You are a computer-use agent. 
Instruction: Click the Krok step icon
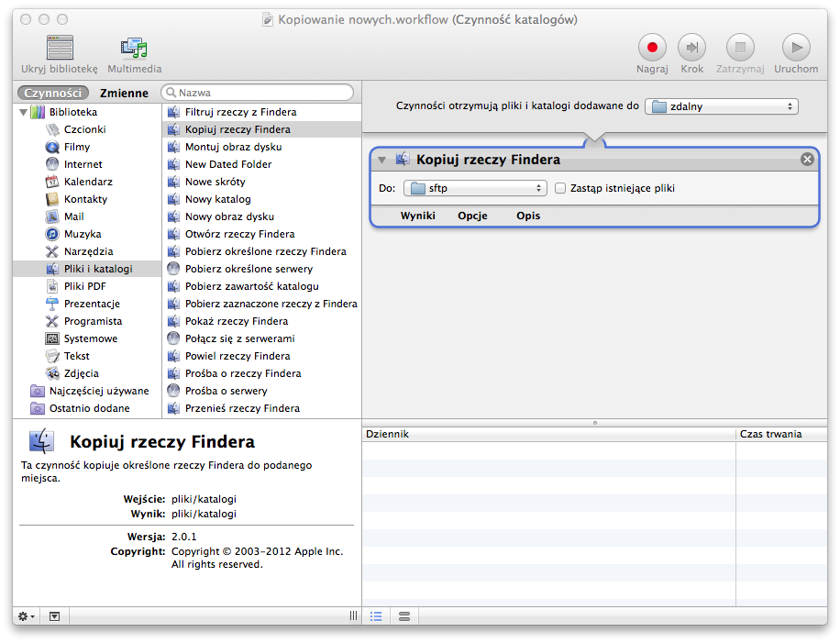pos(691,48)
